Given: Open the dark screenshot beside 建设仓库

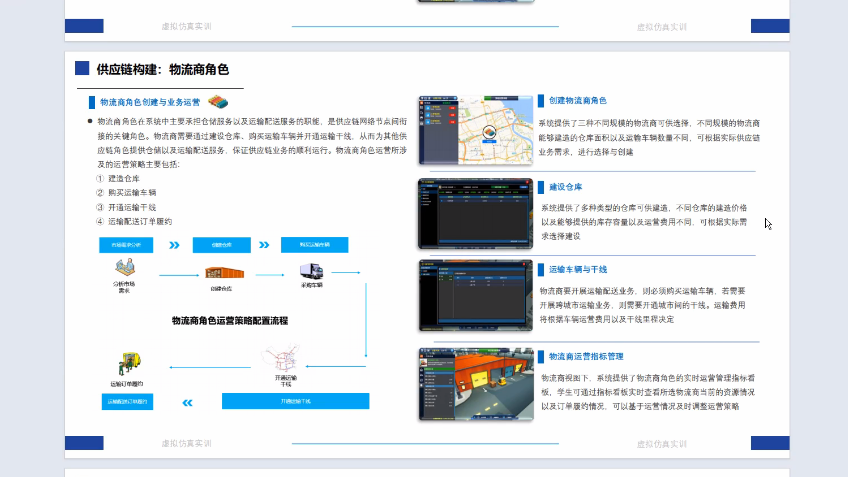Looking at the screenshot, I should [473, 213].
